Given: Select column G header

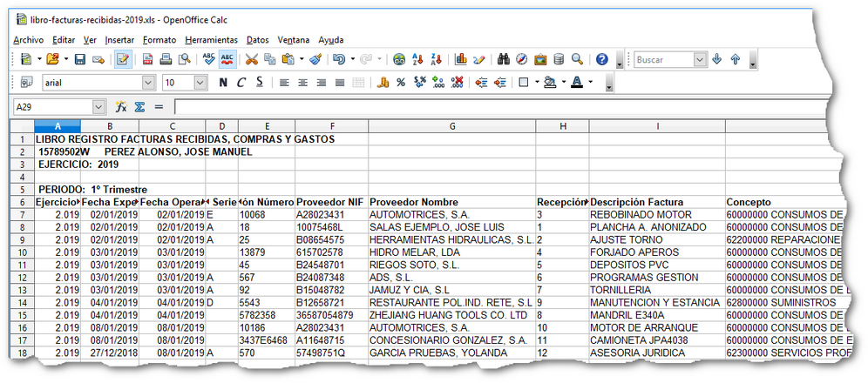Looking at the screenshot, I should 451,126.
